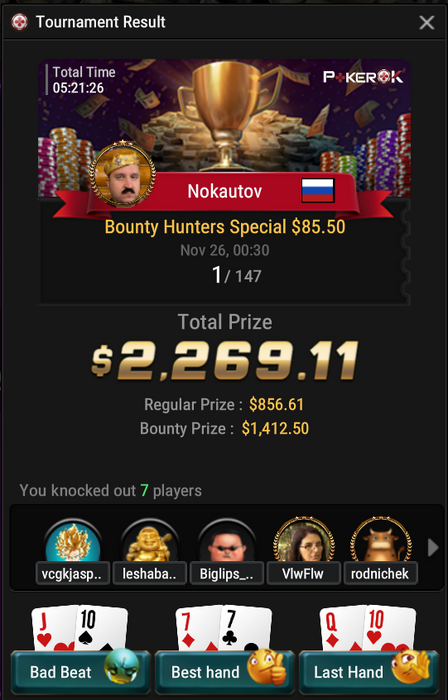Click Nokautov's crowned avatar picture
Viewport: 448px width, 700px height.
click(123, 175)
